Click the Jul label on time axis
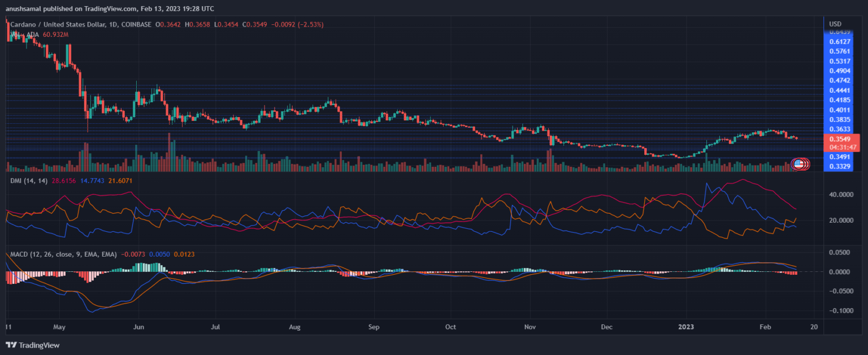Viewport: 868px width, 355px height. pyautogui.click(x=215, y=327)
